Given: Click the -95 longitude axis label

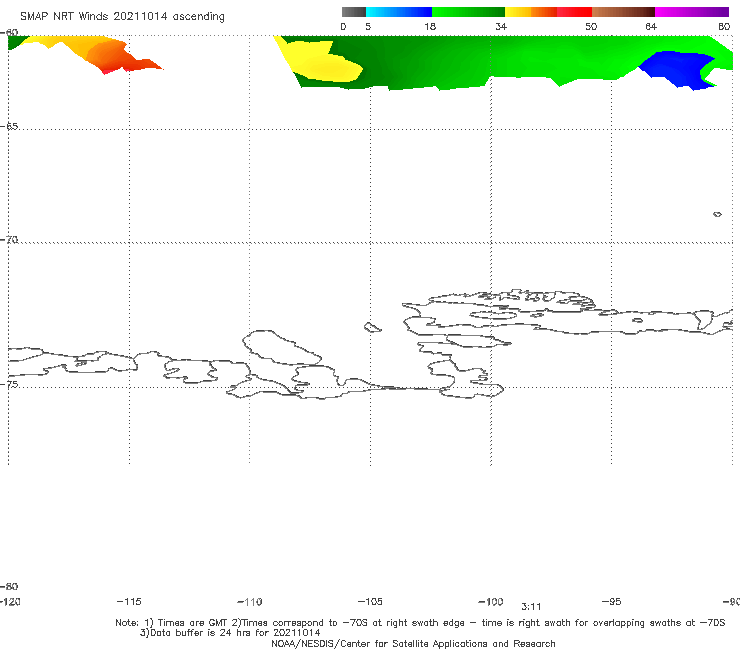Looking at the screenshot, I should point(612,601).
